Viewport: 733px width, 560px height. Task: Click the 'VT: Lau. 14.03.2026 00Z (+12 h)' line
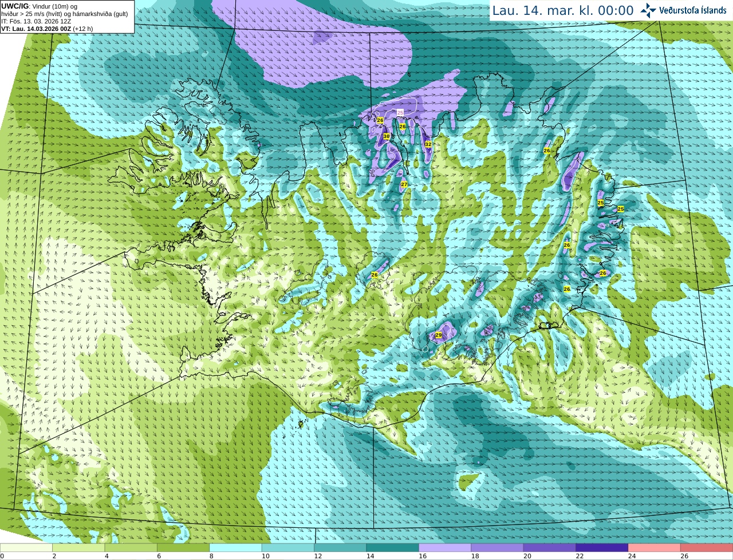coord(47,29)
